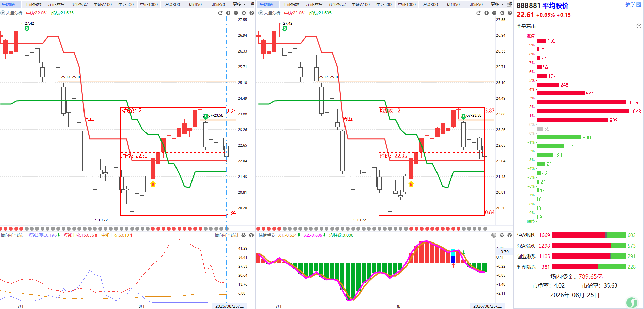Open the left chart's 更多 dropdown
The image size is (644, 309).
coord(239,4)
